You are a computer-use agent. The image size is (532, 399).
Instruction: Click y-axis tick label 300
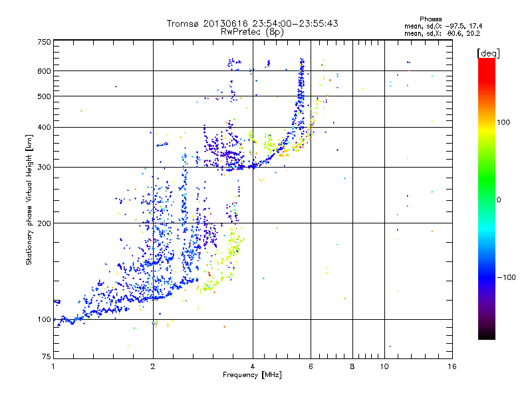pos(44,168)
